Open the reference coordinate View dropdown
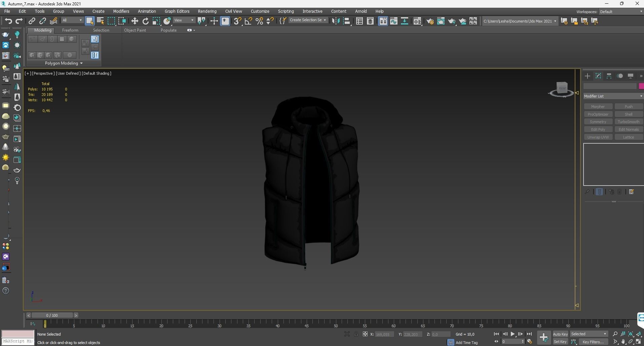This screenshot has height=346, width=644. (184, 20)
